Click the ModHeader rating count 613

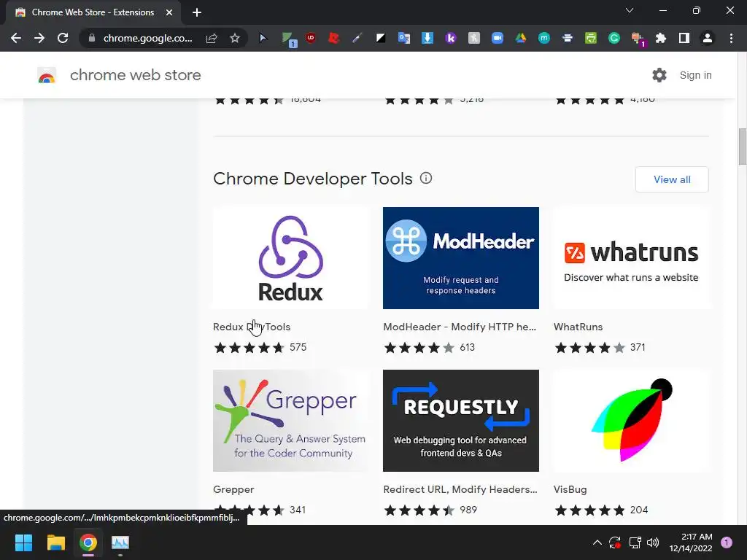tap(468, 347)
